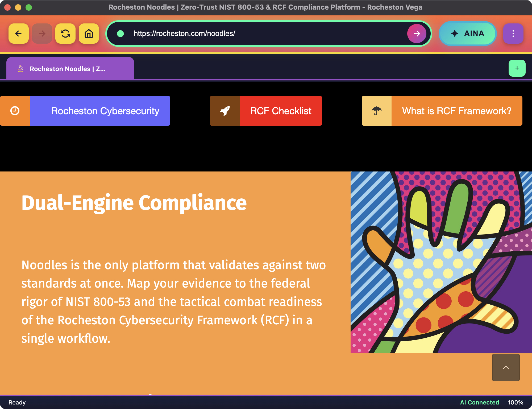
Task: Click the umbrella icon beside RCF Framework
Action: point(376,111)
